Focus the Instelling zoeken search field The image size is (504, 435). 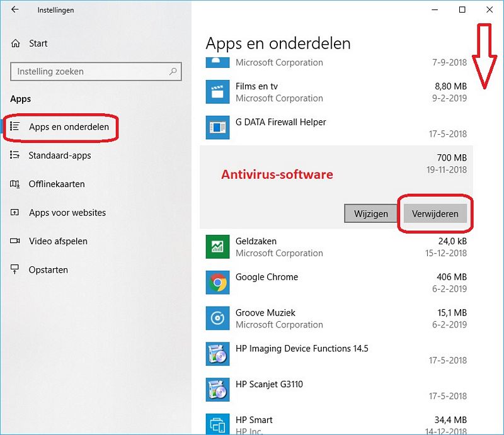(x=96, y=71)
